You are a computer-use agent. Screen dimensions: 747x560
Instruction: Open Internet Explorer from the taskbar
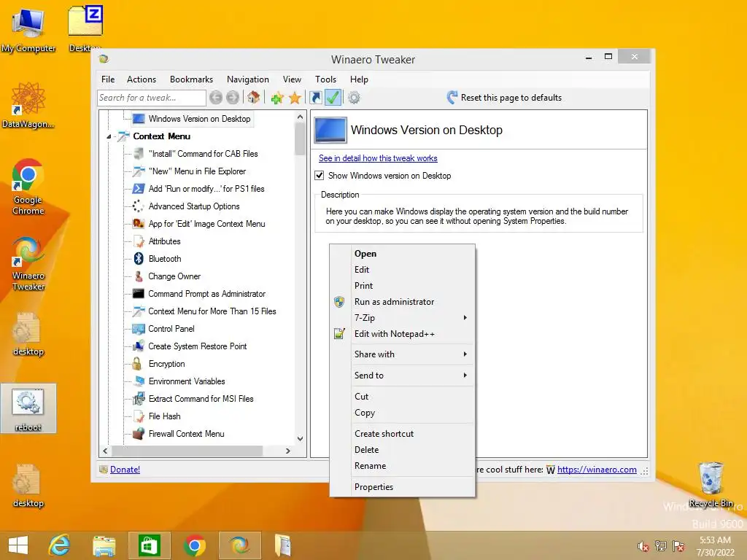pyautogui.click(x=59, y=545)
